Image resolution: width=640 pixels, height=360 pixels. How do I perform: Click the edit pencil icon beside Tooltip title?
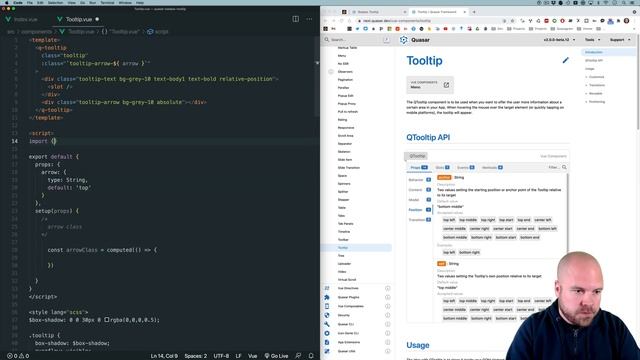[565, 60]
